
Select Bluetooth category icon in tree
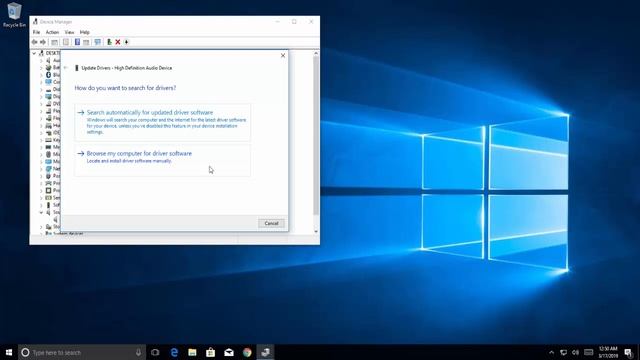tap(48, 75)
